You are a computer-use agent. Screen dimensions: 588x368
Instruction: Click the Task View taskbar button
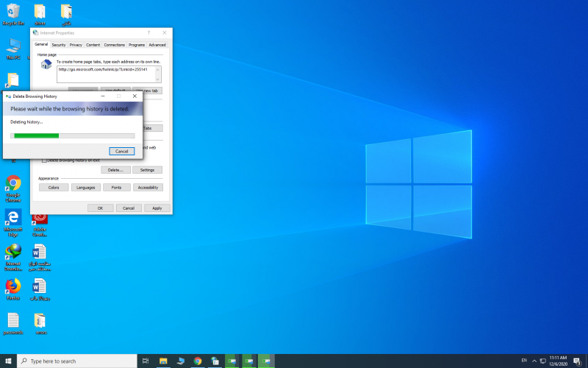[x=146, y=361]
